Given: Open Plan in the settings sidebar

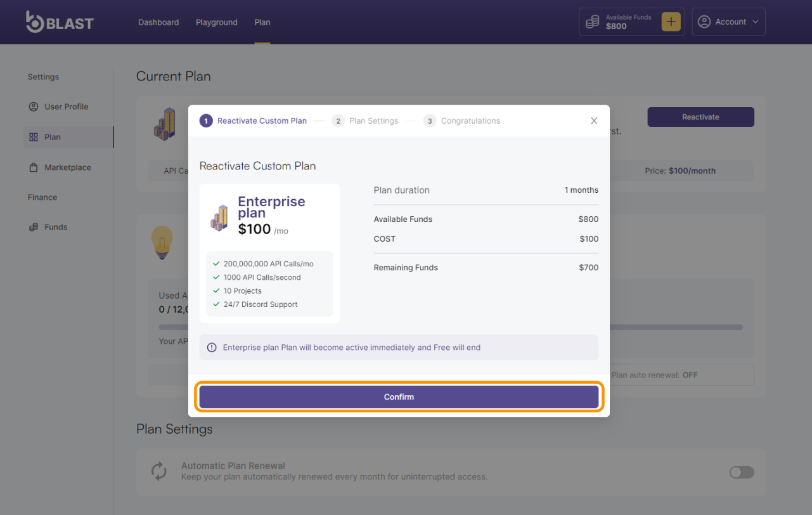Looking at the screenshot, I should (x=53, y=137).
